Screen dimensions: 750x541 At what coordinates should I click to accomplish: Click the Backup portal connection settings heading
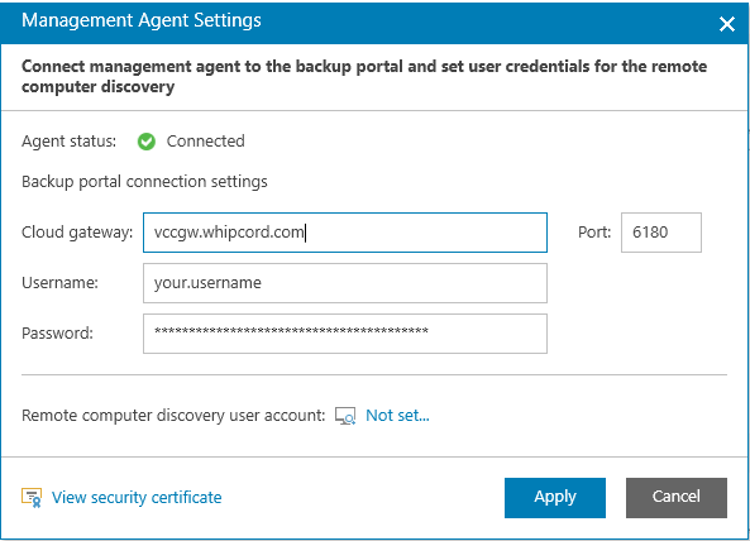[x=144, y=182]
